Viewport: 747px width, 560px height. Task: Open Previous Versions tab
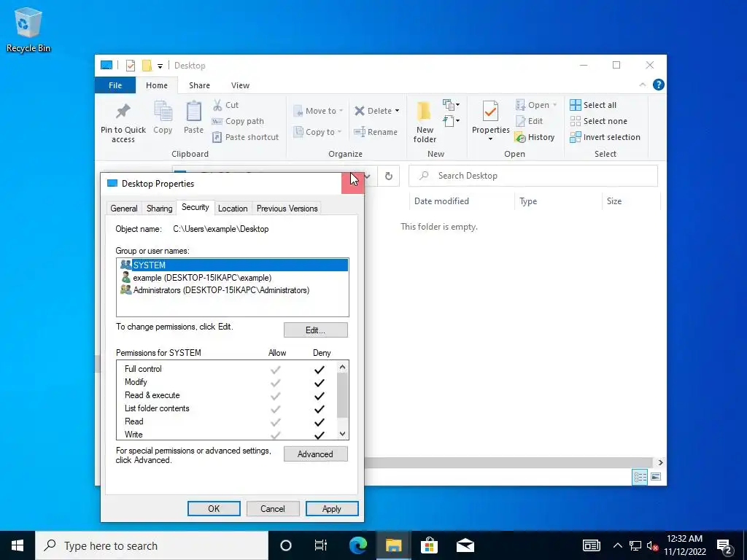pos(287,208)
